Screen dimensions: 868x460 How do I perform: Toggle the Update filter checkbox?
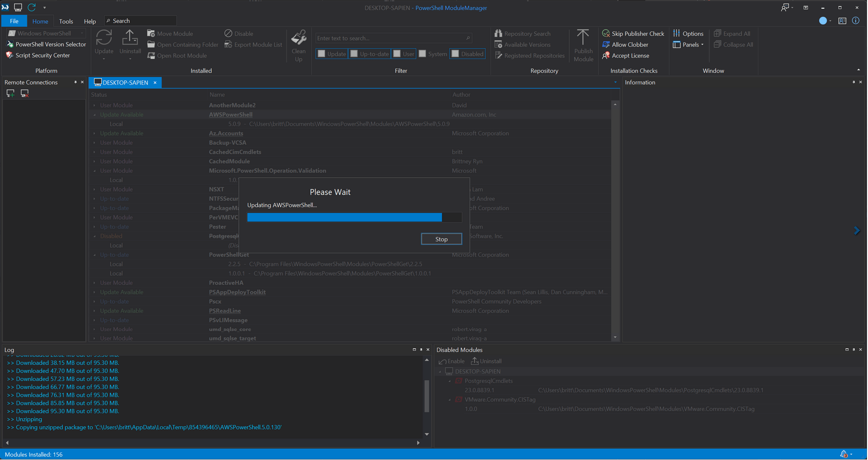(321, 54)
